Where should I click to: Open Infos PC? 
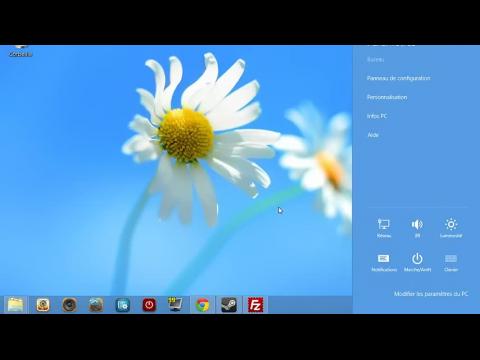(x=377, y=116)
